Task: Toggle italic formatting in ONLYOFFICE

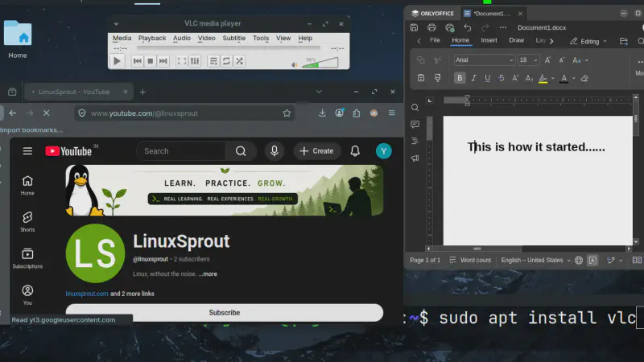Action: click(473, 78)
